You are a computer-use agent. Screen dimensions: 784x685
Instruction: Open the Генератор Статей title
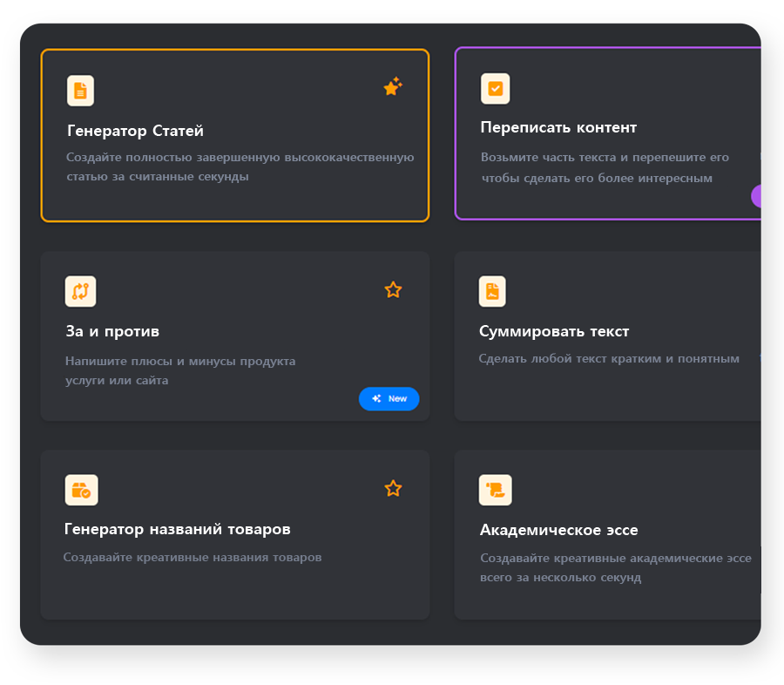click(135, 132)
